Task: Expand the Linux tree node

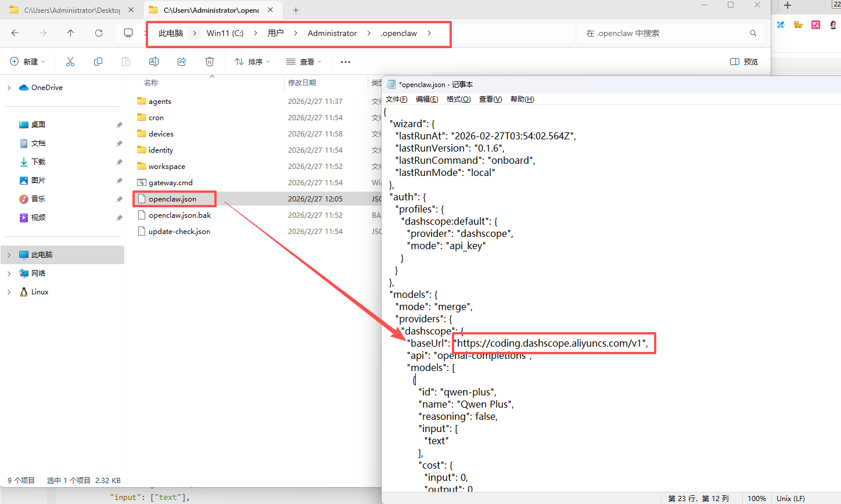Action: tap(9, 292)
